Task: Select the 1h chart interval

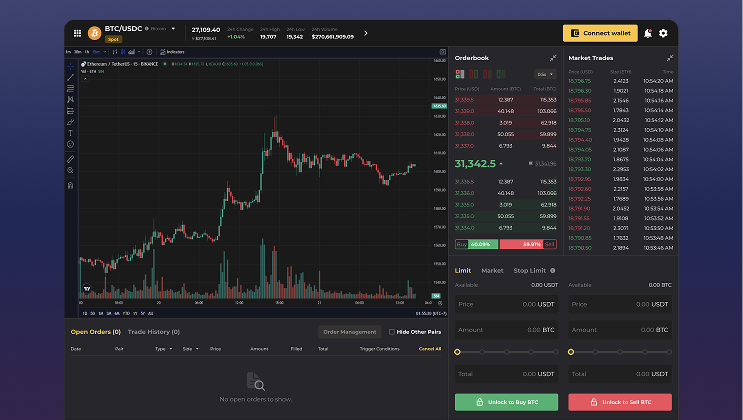Action: (x=87, y=52)
